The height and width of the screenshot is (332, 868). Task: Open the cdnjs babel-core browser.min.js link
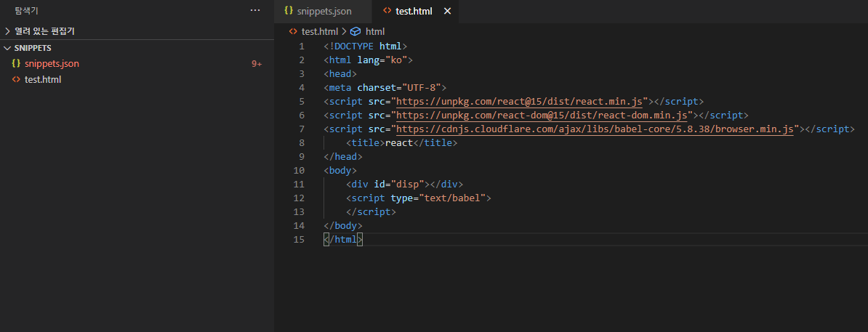tap(595, 129)
